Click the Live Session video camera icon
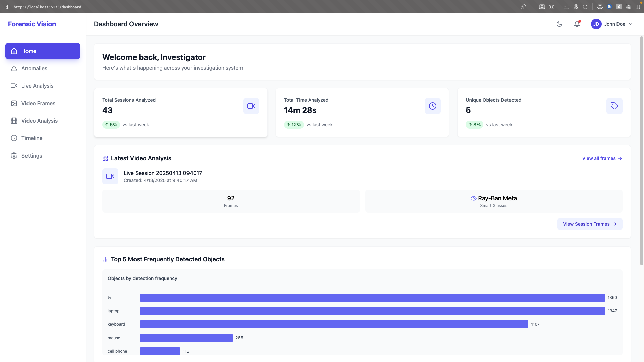The width and height of the screenshot is (644, 362). click(110, 176)
